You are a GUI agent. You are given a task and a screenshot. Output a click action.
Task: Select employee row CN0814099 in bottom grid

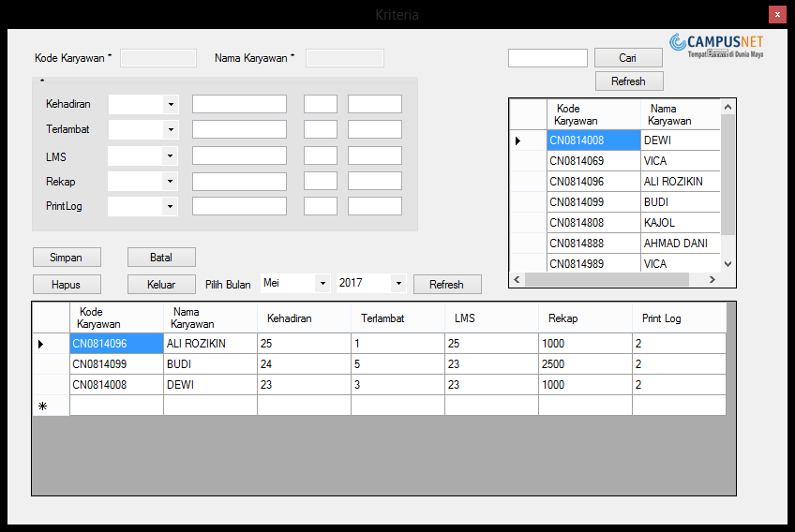coord(116,364)
